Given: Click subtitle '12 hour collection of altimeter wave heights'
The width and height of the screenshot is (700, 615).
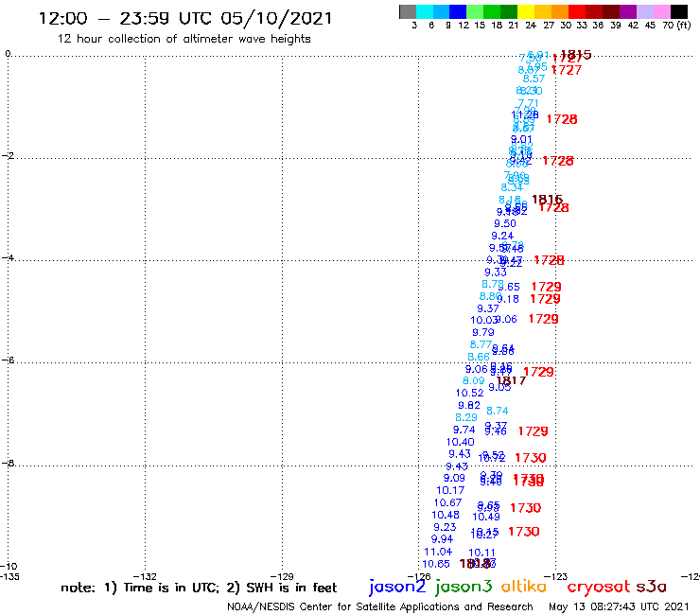Looking at the screenshot, I should [x=184, y=39].
